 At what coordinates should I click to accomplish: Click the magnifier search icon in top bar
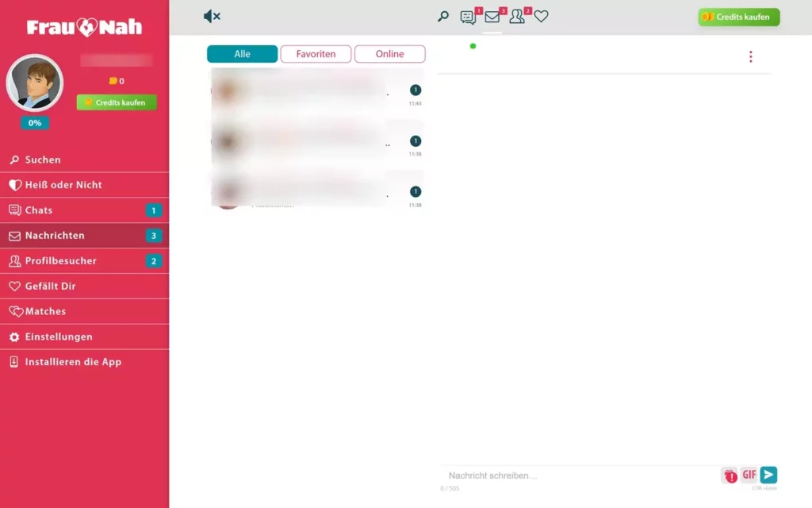pyautogui.click(x=443, y=17)
